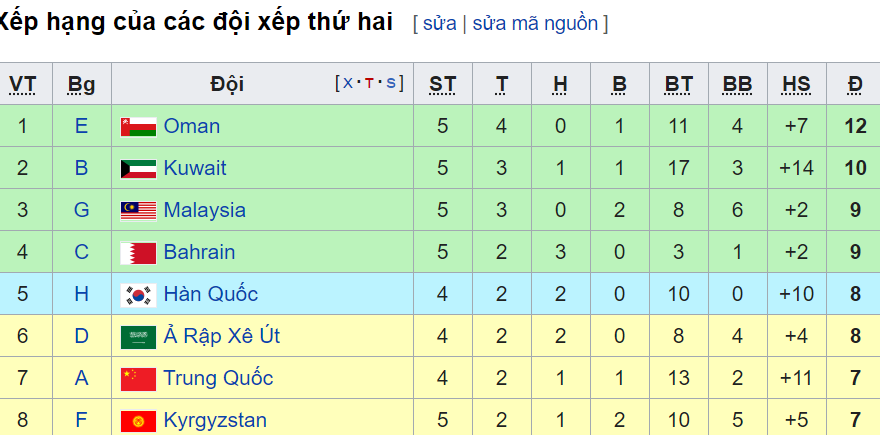This screenshot has height=435, width=880.
Task: Click the Kuwait flag icon
Action: point(138,168)
